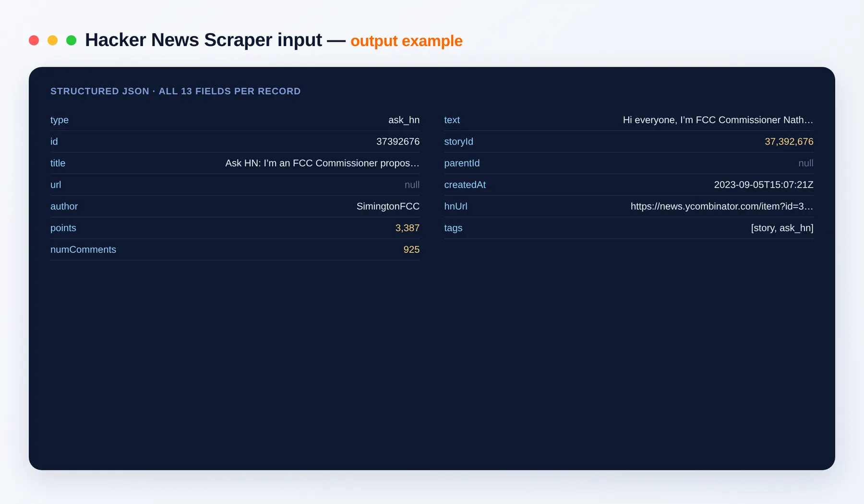
Task: Select the id value '37392676'
Action: point(398,142)
